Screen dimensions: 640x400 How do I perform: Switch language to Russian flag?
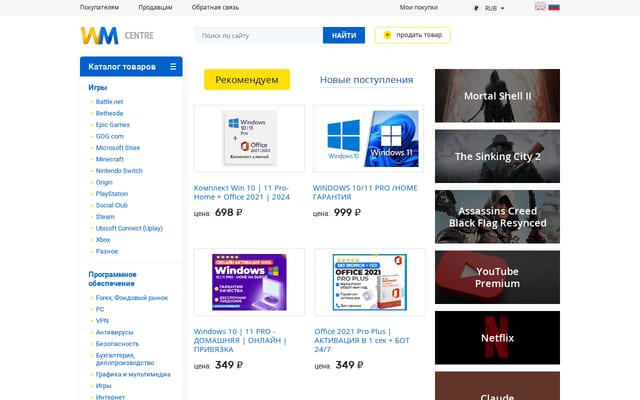(554, 7)
